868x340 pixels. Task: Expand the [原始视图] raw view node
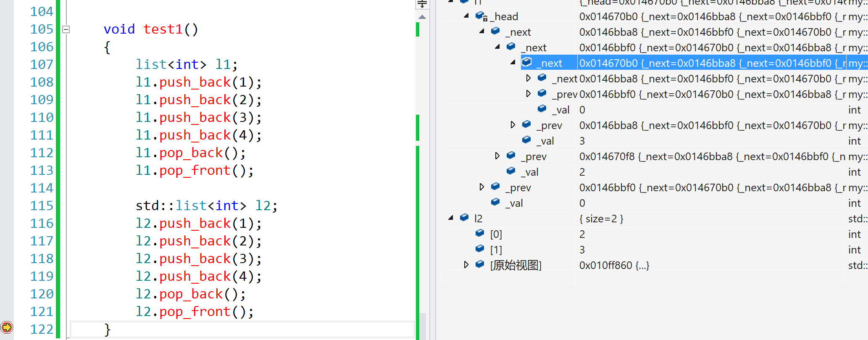(466, 265)
